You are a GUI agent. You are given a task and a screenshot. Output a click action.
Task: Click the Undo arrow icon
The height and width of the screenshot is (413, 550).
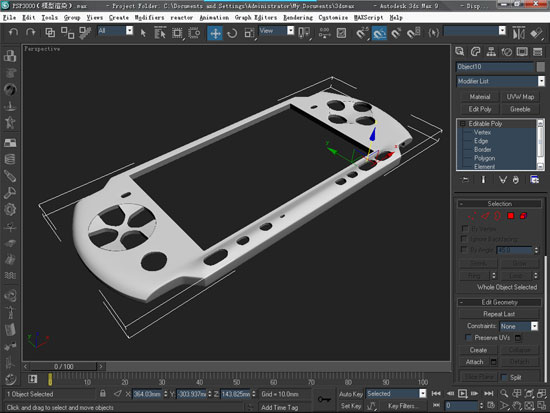tap(13, 32)
